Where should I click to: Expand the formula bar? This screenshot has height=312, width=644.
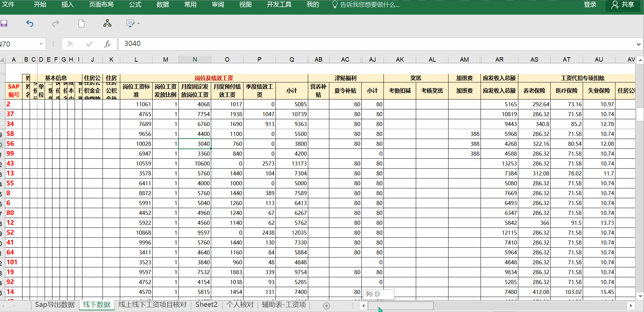[639, 44]
